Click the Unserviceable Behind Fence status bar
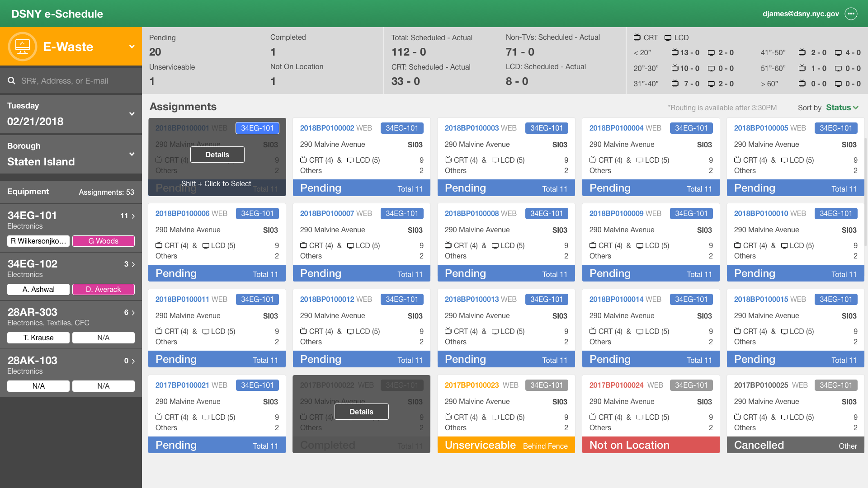 pos(506,445)
